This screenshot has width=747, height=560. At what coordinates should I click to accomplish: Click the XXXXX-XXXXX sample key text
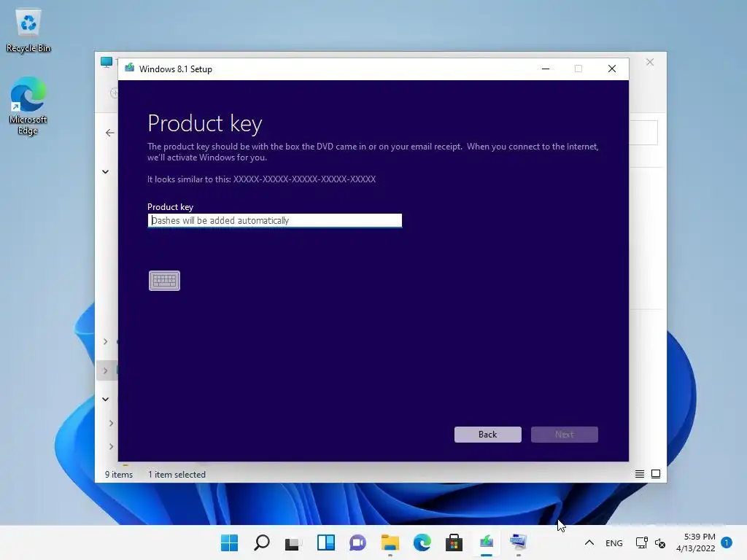click(304, 179)
